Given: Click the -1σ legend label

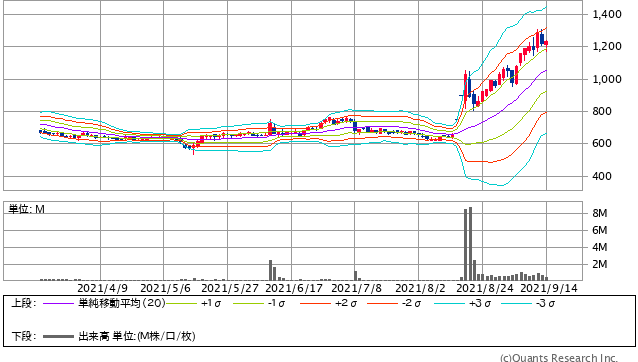Looking at the screenshot, I should pos(276,303).
